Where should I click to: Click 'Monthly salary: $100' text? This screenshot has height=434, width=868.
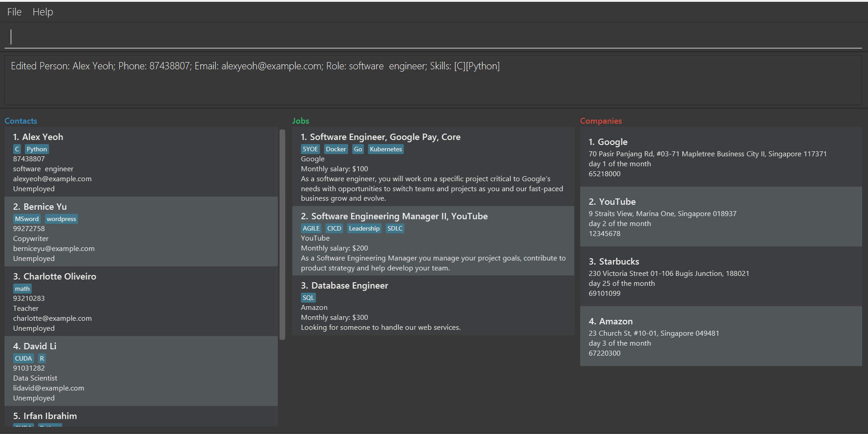(335, 169)
